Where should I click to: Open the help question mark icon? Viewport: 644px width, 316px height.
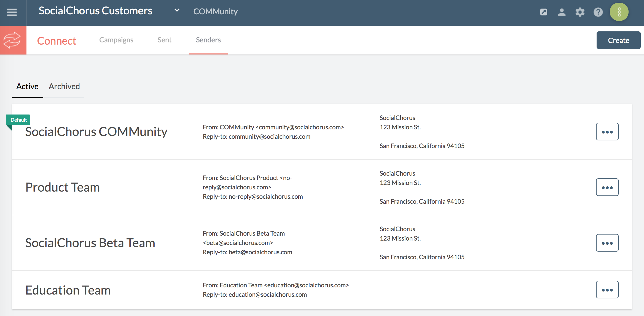(x=598, y=12)
